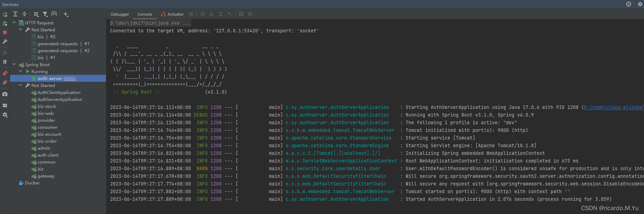Click Expand All in Services toolbar
This screenshot has height=214, width=644.
coord(15,14)
